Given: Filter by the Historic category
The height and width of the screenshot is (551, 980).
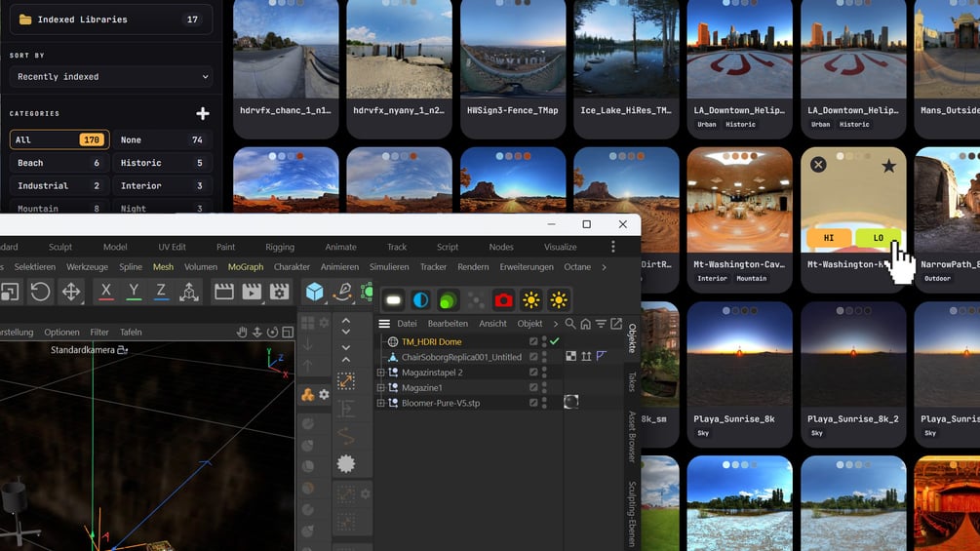Looking at the screenshot, I should [x=163, y=163].
